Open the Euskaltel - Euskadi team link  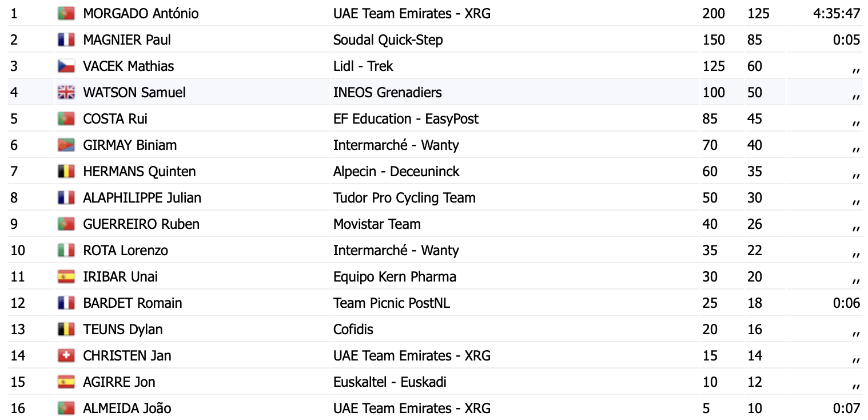[390, 382]
